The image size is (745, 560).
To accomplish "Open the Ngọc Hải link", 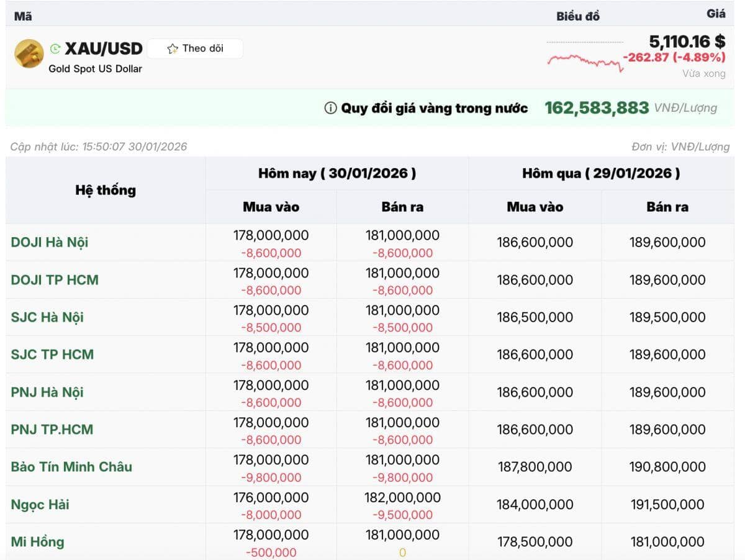I will 40,504.
